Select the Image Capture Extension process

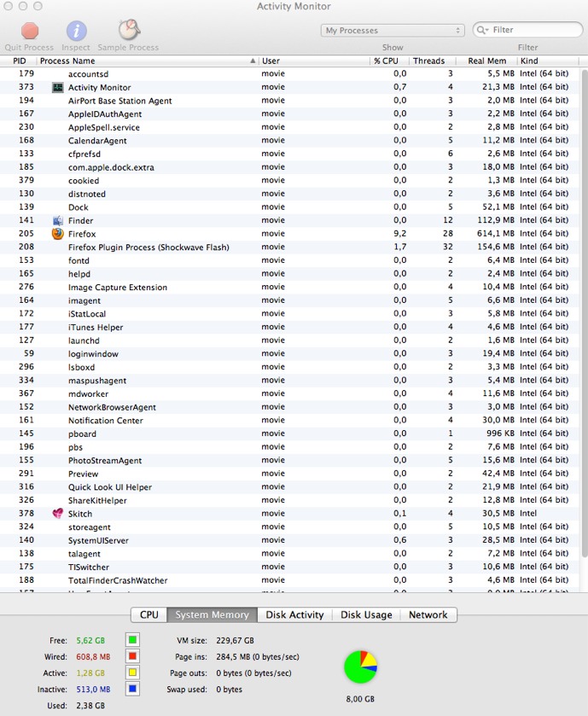coord(290,288)
